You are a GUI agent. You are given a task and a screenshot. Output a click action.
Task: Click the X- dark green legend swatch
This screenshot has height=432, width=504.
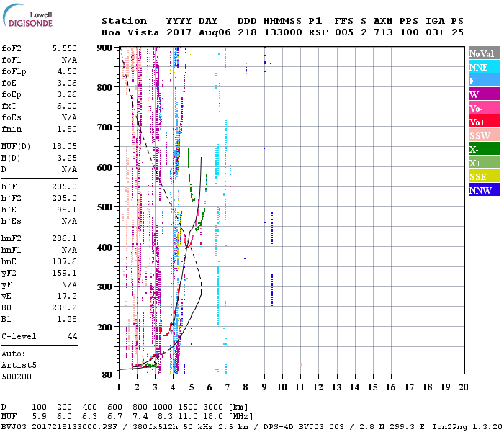[484, 149]
